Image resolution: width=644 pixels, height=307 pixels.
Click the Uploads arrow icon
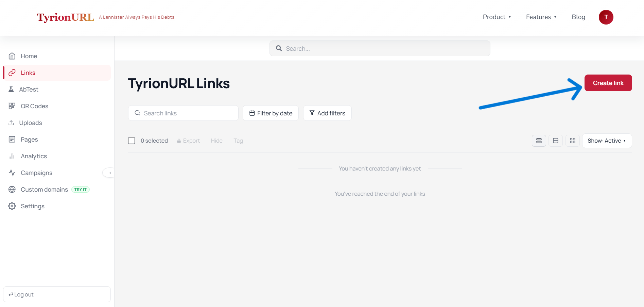tap(11, 123)
